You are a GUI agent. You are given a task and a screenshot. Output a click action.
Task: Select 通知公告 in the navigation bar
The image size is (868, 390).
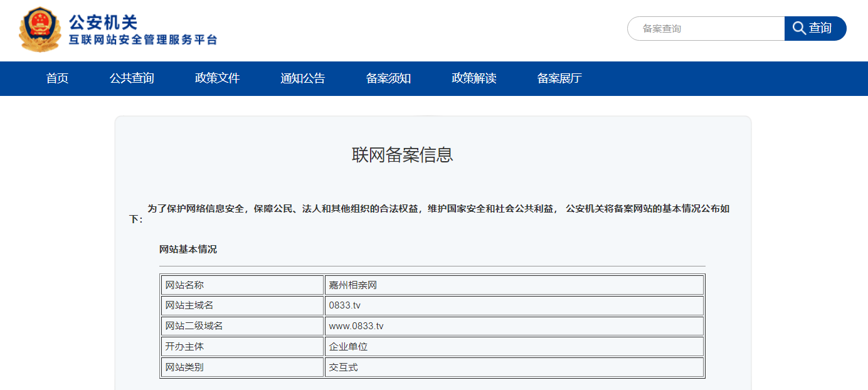(x=302, y=78)
